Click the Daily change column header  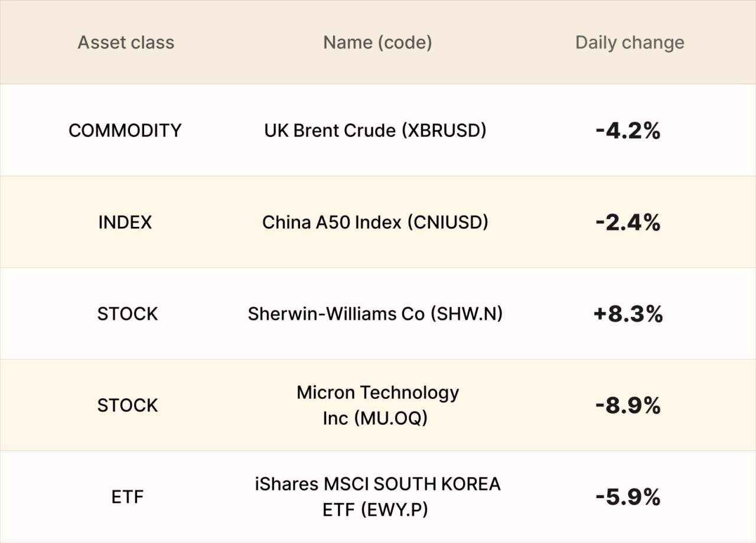click(x=630, y=43)
